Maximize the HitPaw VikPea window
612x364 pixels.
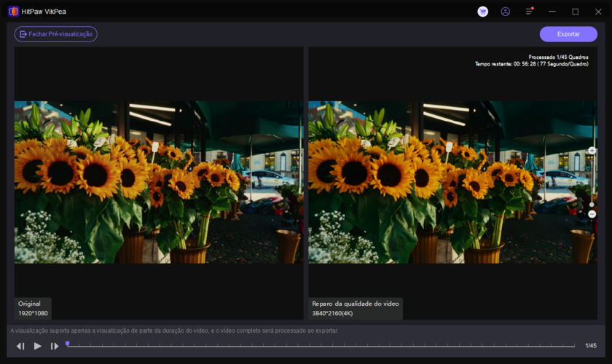tap(575, 12)
